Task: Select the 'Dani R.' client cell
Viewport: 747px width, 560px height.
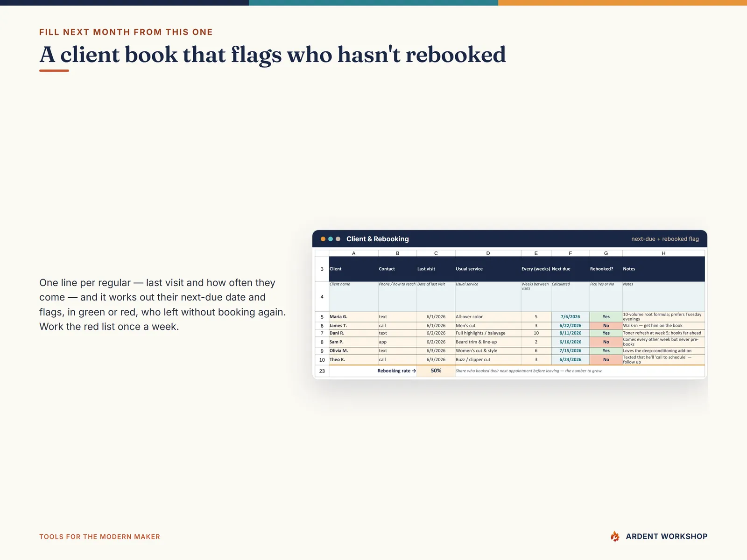Action: (x=353, y=333)
